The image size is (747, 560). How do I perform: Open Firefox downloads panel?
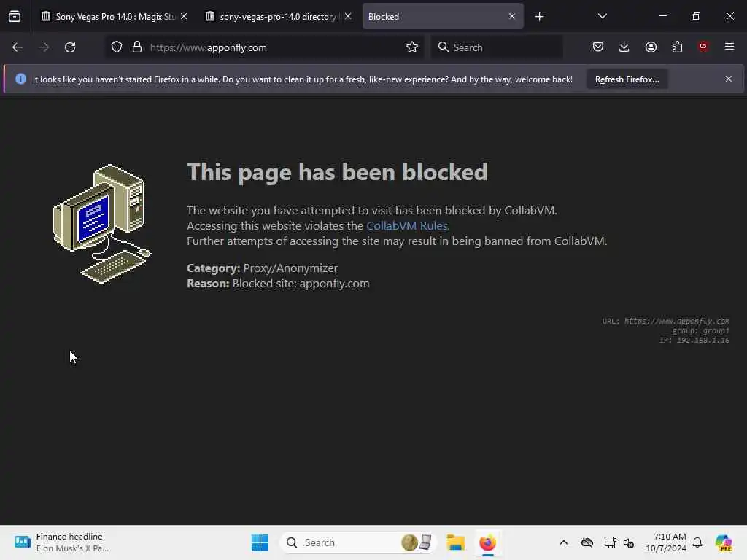coord(624,47)
